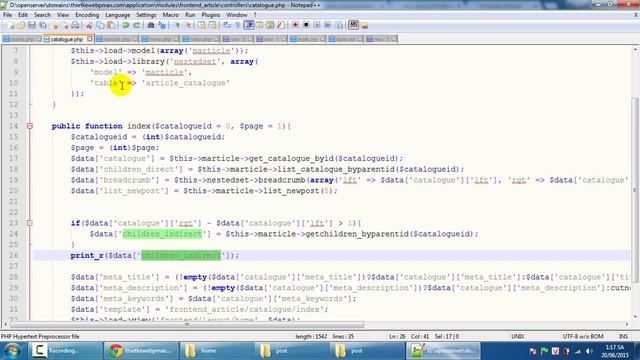Click the horizontal scrollbar thumb
The height and width of the screenshot is (360, 640).
click(x=187, y=325)
